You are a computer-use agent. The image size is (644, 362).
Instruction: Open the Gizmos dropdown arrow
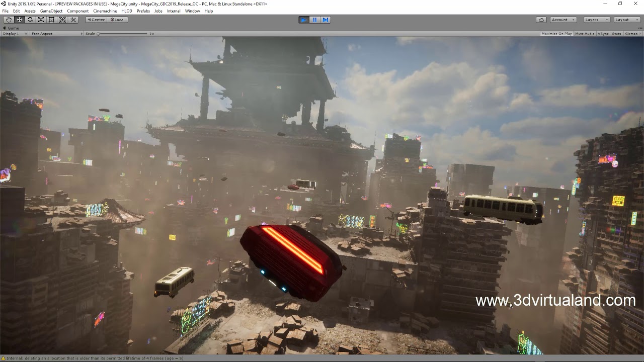[x=640, y=34]
